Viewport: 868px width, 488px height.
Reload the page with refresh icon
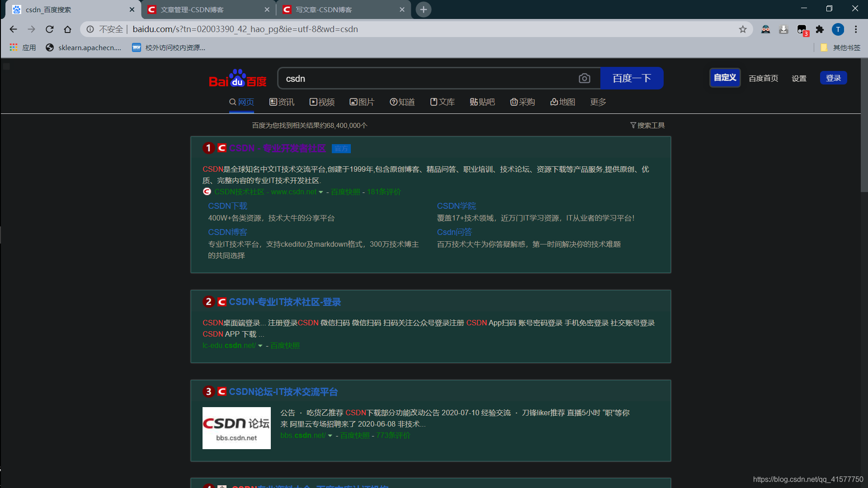50,29
